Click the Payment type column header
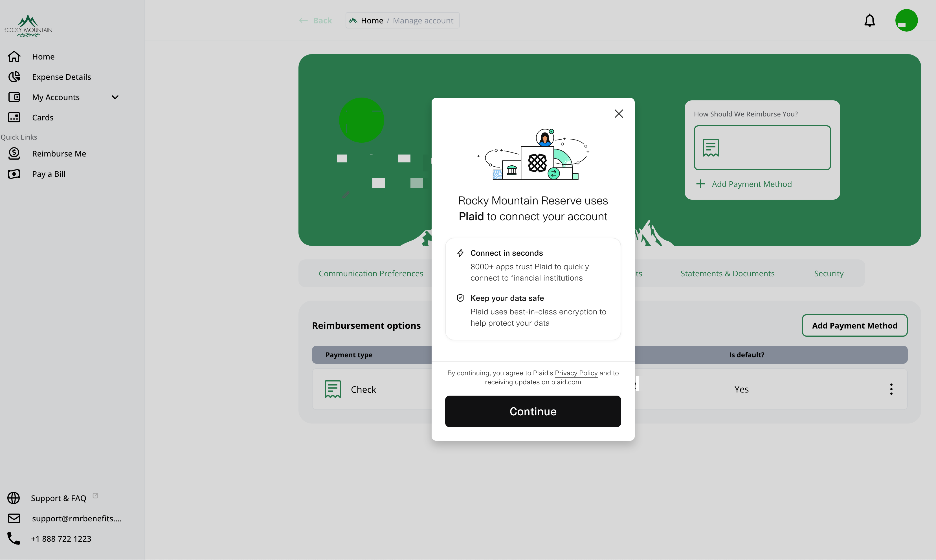 tap(349, 355)
